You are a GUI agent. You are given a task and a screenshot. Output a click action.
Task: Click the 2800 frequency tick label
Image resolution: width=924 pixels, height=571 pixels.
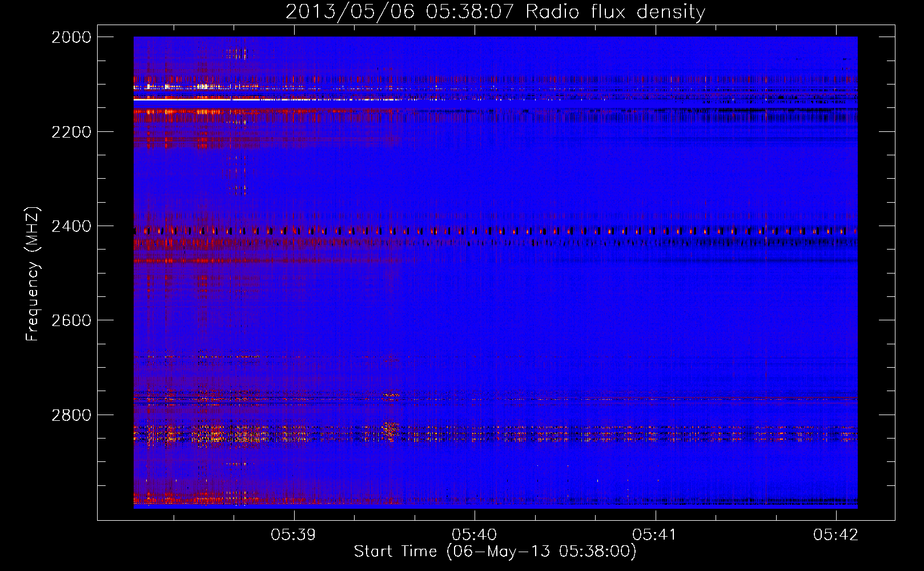pyautogui.click(x=71, y=415)
